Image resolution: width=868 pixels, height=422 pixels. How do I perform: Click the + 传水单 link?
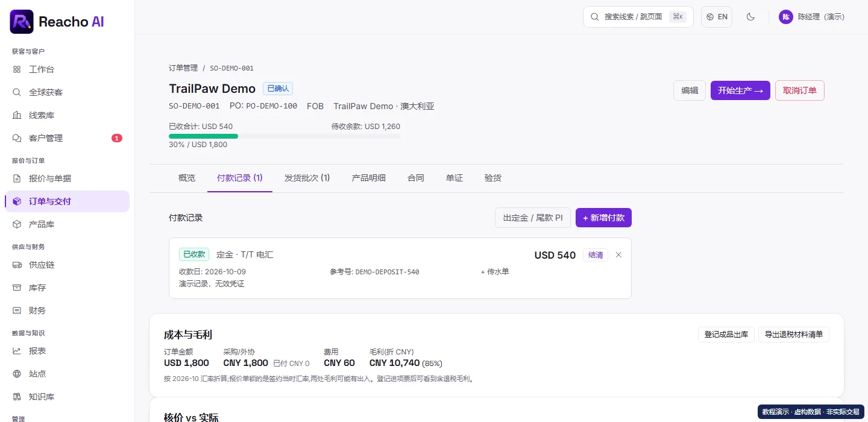495,272
